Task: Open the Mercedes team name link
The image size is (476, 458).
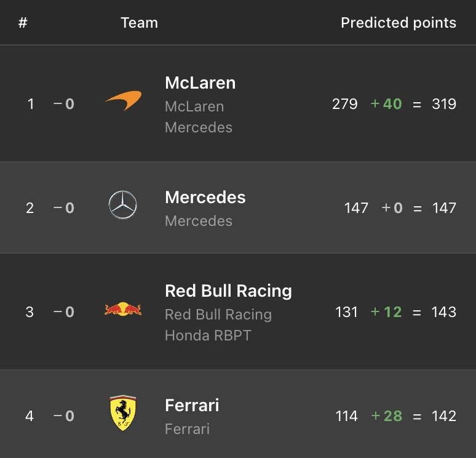Action: [x=205, y=198]
